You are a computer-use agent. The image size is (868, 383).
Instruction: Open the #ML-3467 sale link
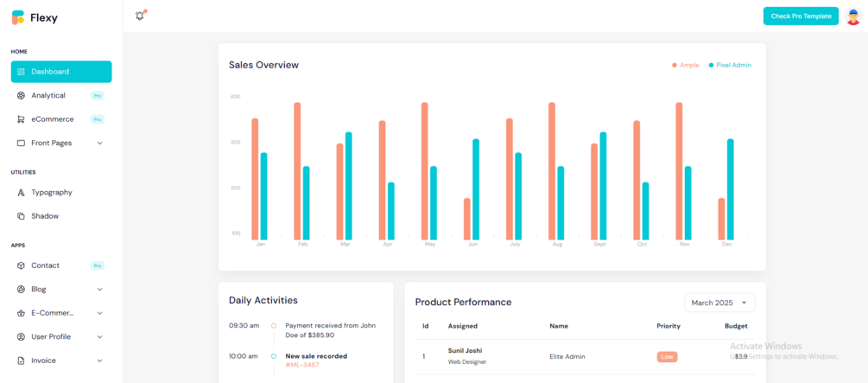(301, 365)
